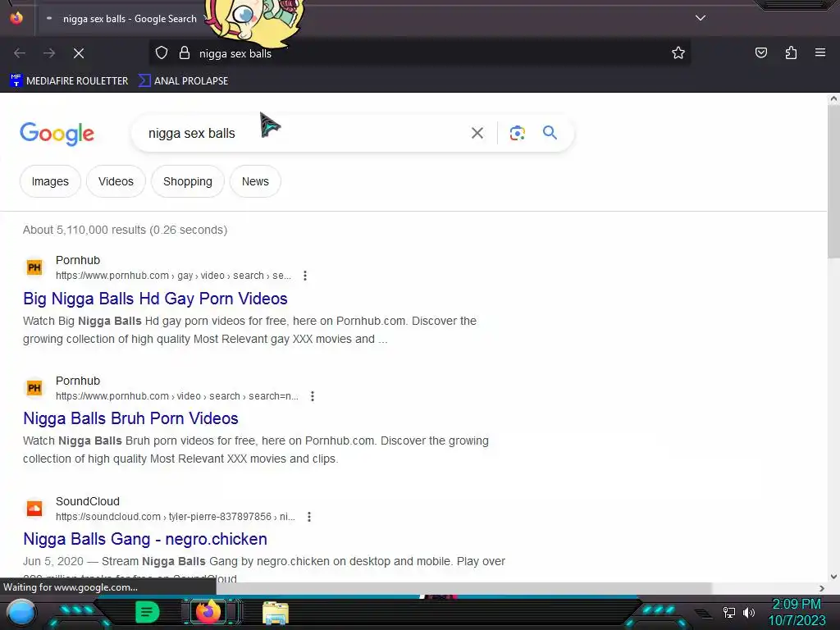Image resolution: width=840 pixels, height=630 pixels.
Task: Click the scrollbar up arrow
Action: coord(833,98)
